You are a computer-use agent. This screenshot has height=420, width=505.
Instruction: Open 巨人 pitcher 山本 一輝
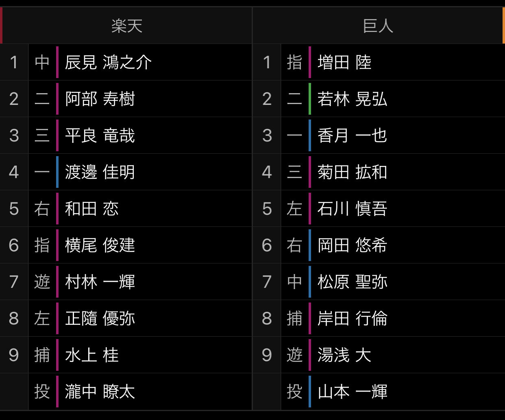coord(352,392)
